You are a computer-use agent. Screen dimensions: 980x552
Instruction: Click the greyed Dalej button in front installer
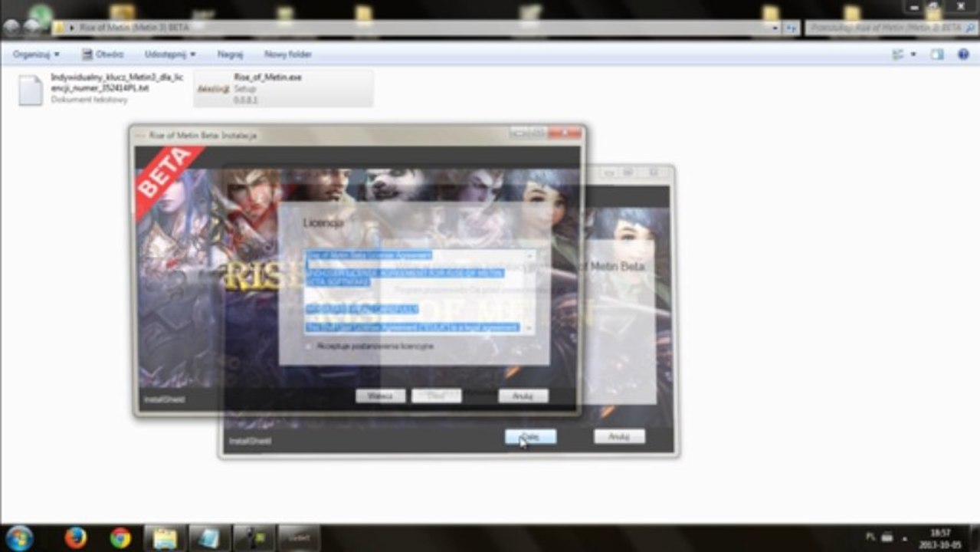(437, 396)
